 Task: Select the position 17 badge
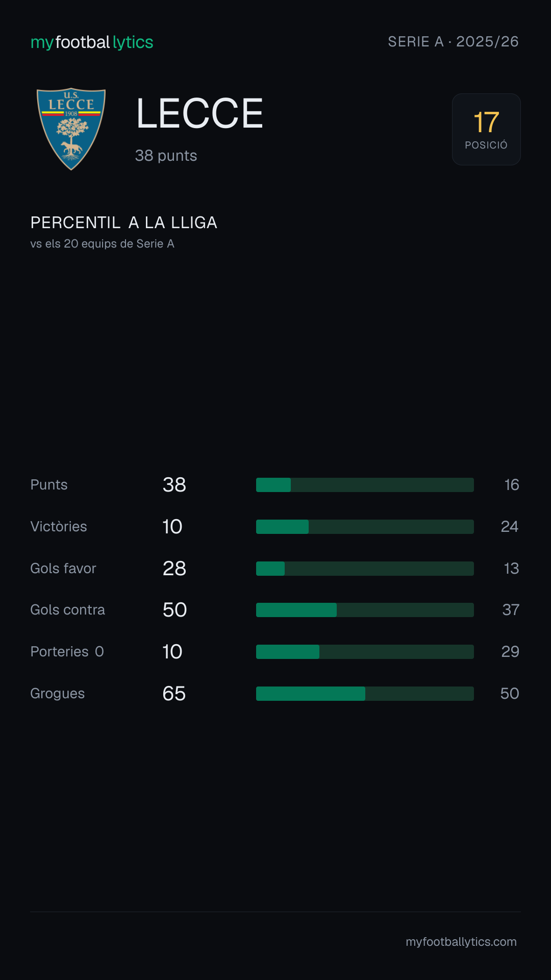tap(486, 129)
